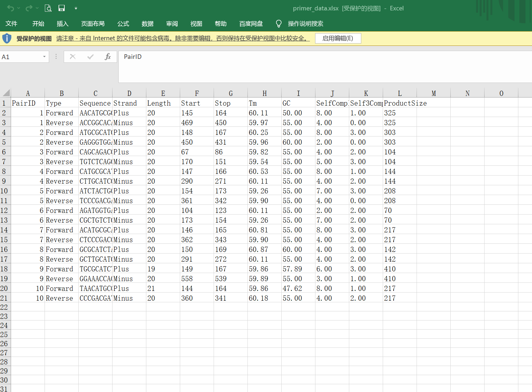Screen dimensions: 532x392
Task: Select row 10 header
Action: coord(5,191)
